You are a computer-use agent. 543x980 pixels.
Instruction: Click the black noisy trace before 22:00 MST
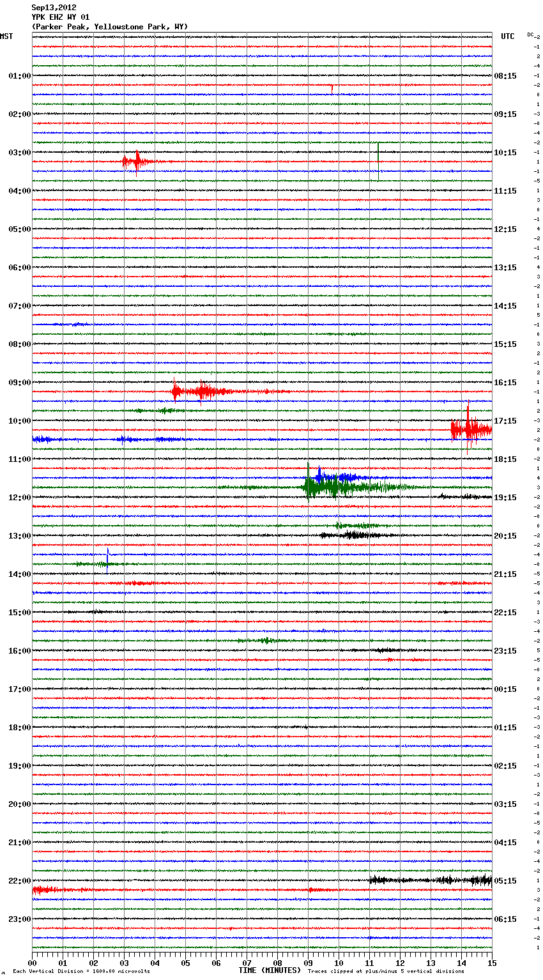pos(431,880)
